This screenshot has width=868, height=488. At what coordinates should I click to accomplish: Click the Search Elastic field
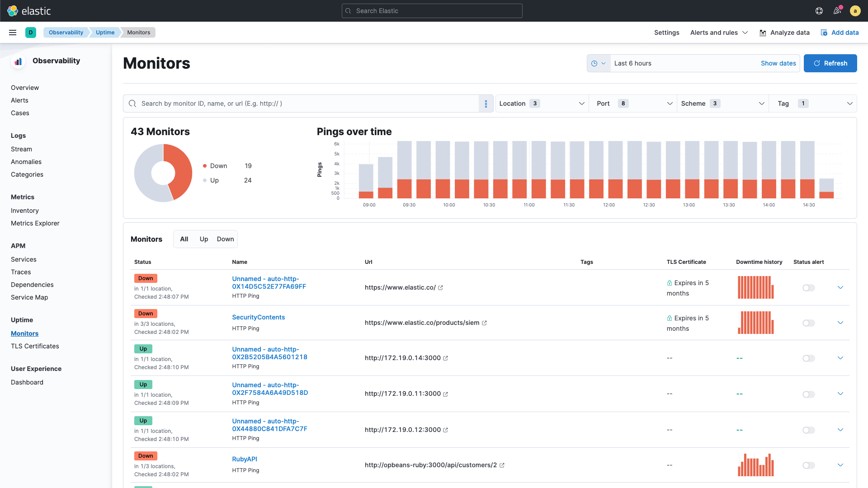tap(432, 11)
